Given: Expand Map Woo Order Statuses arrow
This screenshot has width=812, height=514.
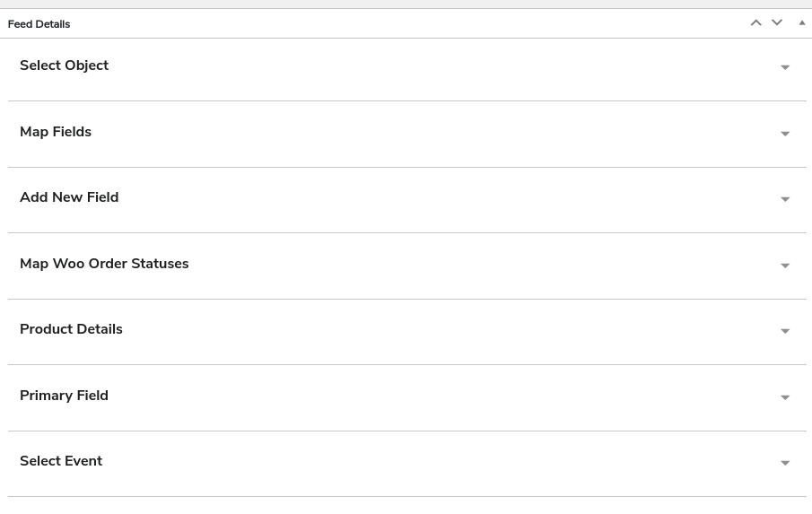Looking at the screenshot, I should (x=785, y=266).
